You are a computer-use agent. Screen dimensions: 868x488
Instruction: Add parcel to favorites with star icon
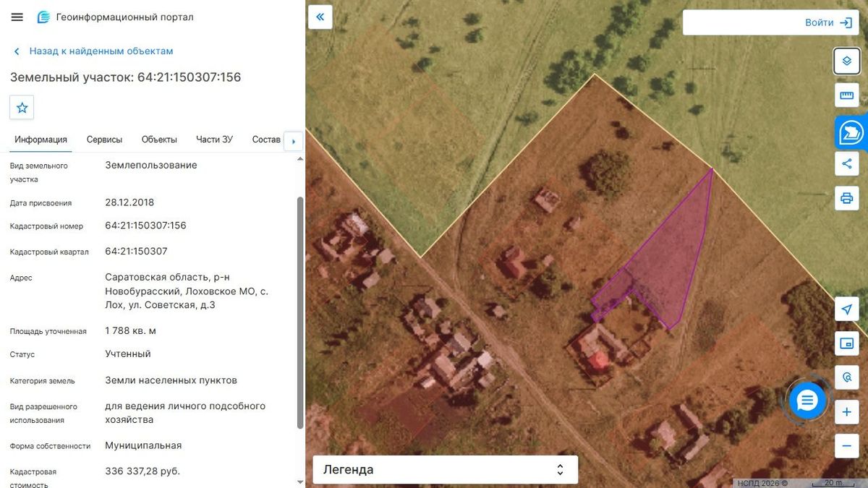pos(22,108)
